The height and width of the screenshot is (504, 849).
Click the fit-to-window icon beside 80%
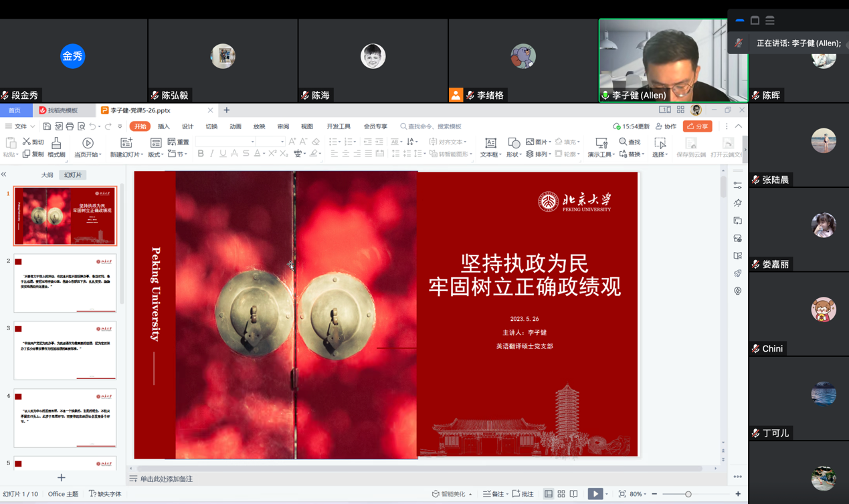(x=622, y=494)
